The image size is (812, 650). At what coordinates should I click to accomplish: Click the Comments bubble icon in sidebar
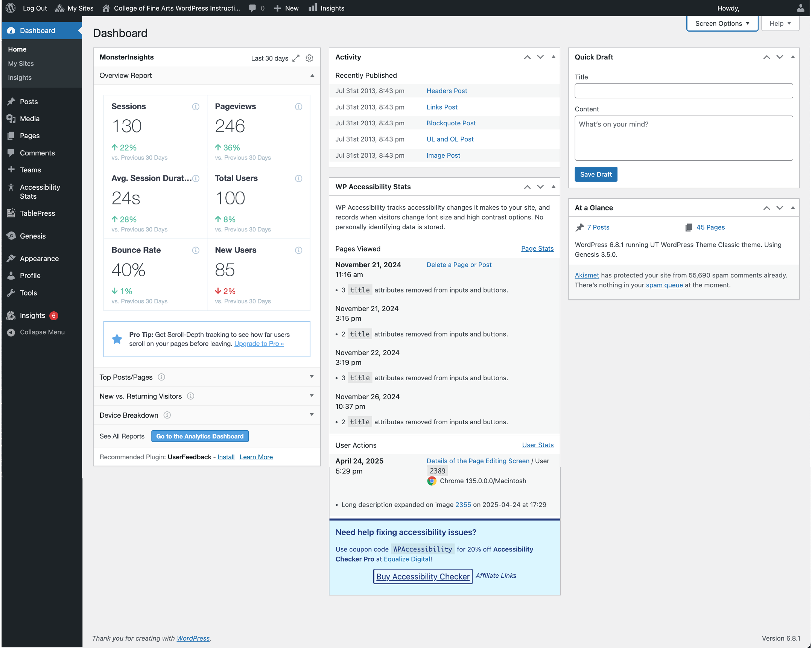click(x=11, y=152)
